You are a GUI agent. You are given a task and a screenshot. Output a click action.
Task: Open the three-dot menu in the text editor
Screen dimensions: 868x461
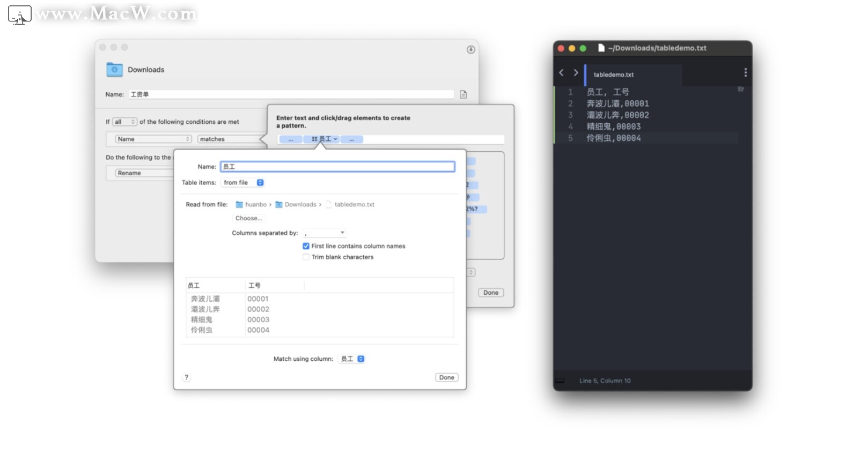point(745,72)
